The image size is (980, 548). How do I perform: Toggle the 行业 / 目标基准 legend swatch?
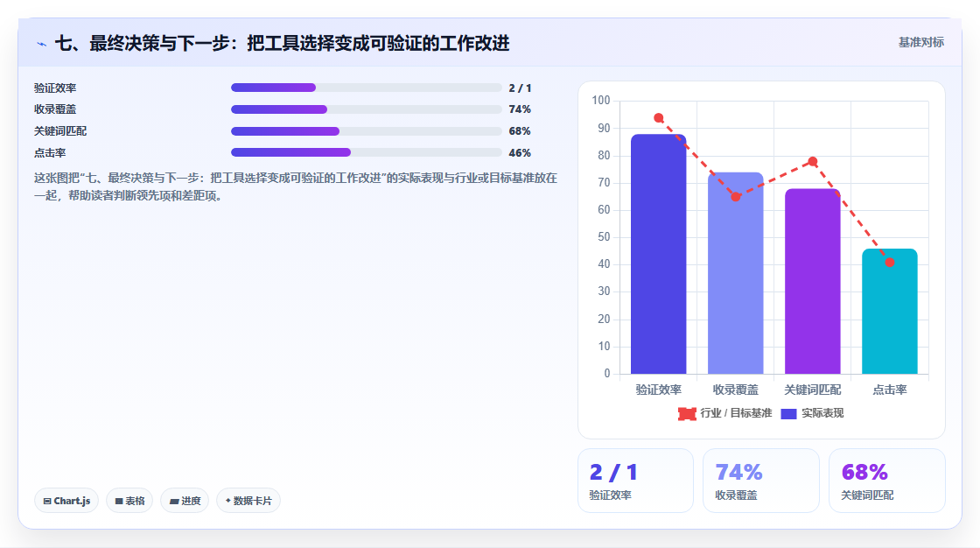687,413
